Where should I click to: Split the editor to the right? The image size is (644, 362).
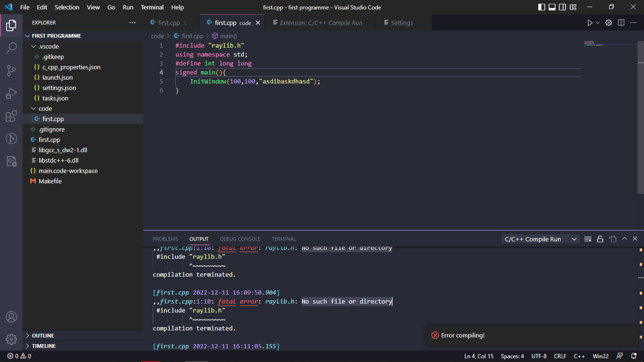coord(621,23)
